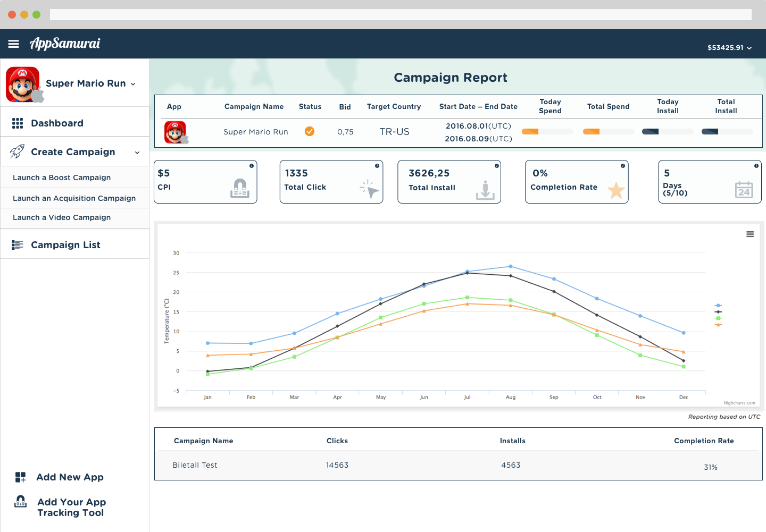Click the Highcharts.com credit link

tap(739, 403)
